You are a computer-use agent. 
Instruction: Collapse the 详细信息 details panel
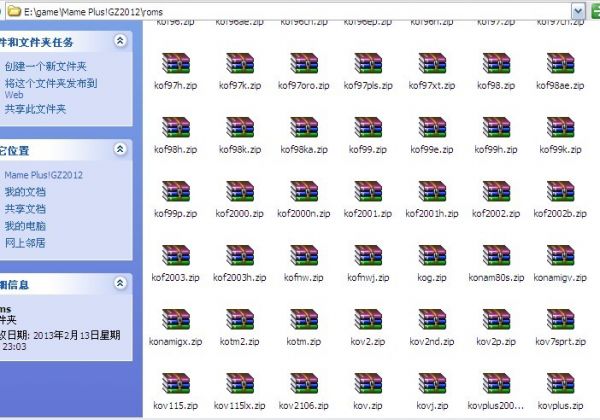[x=121, y=285]
